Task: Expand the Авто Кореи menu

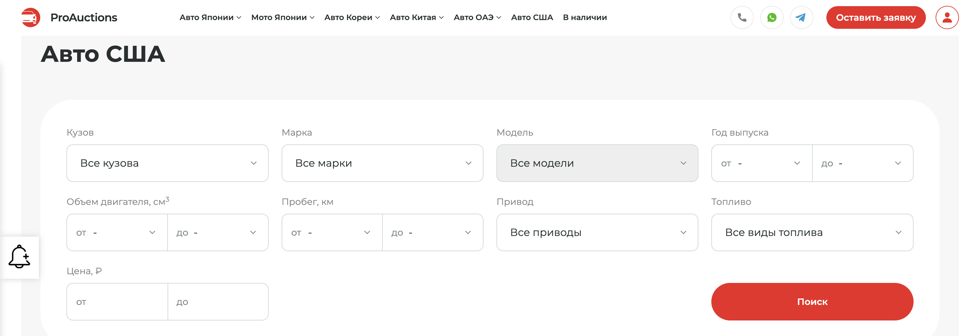Action: pyautogui.click(x=352, y=17)
